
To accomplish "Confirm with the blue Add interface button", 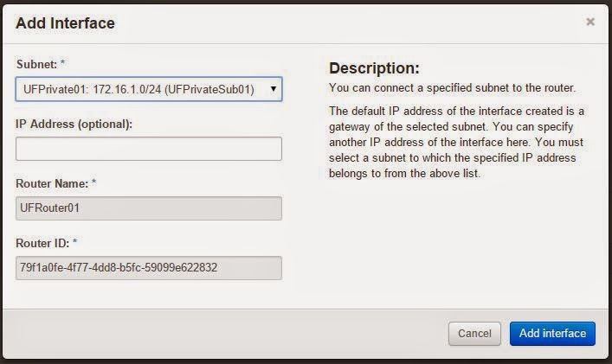I will 552,334.
